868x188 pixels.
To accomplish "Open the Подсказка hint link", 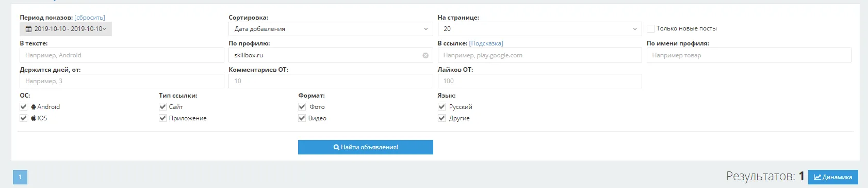I will tap(486, 43).
